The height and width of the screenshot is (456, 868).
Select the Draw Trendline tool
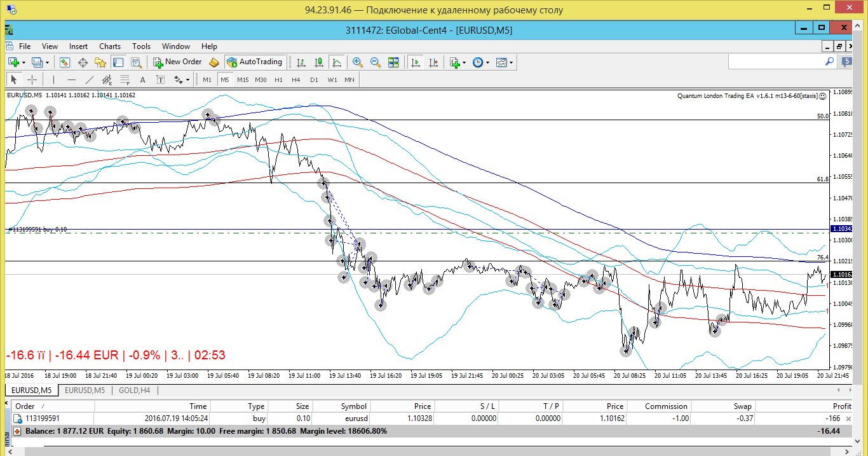(x=90, y=79)
